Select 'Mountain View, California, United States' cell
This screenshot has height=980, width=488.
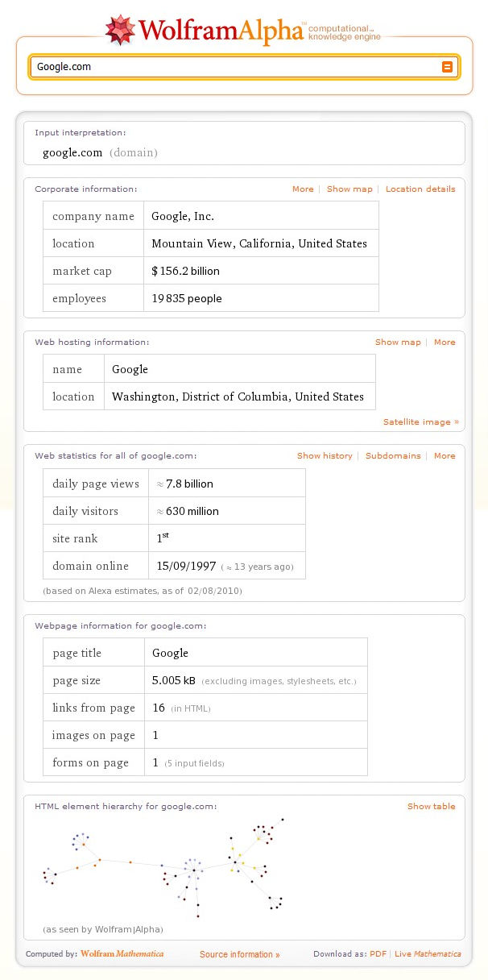point(259,243)
